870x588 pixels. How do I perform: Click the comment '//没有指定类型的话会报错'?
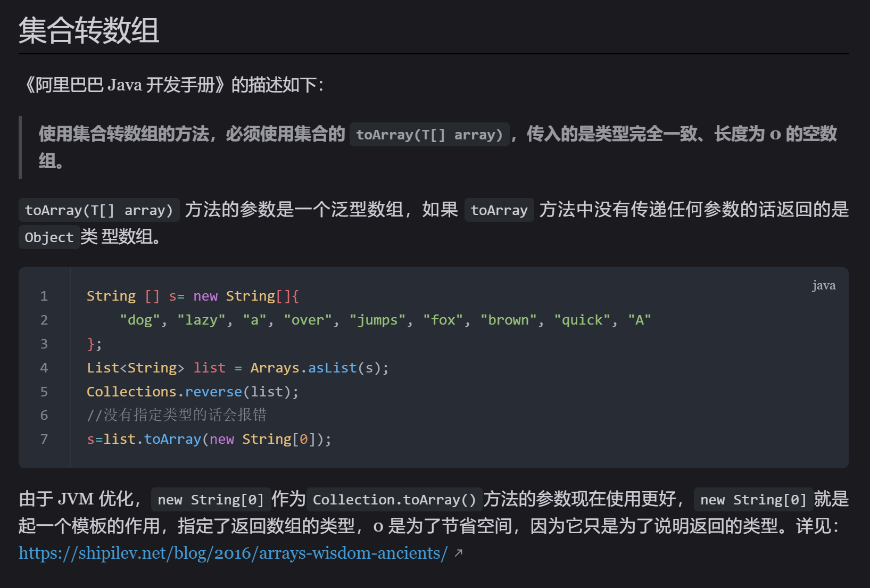[177, 415]
